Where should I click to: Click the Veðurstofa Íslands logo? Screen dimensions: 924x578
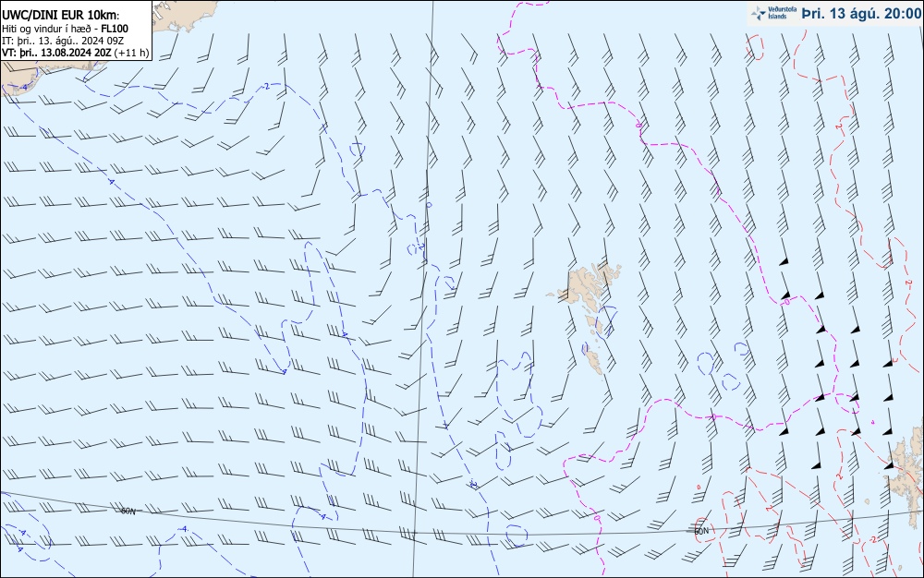coord(773,13)
